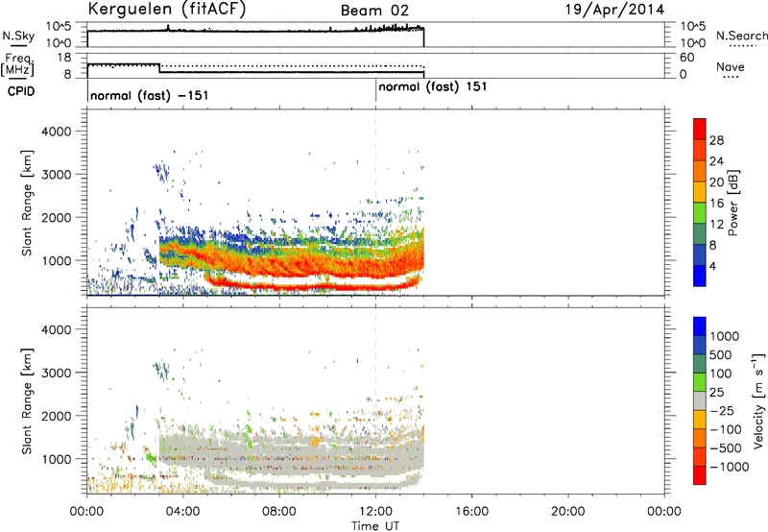Viewport: 768px width, 532px height.
Task: Click the date '19/Apr/2014'
Action: pyautogui.click(x=615, y=10)
